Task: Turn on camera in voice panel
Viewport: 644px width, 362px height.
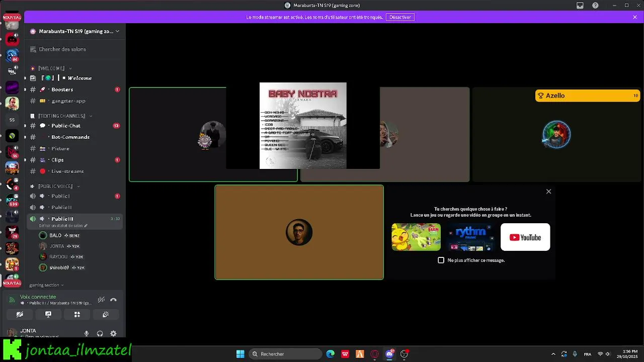Action: click(20, 314)
